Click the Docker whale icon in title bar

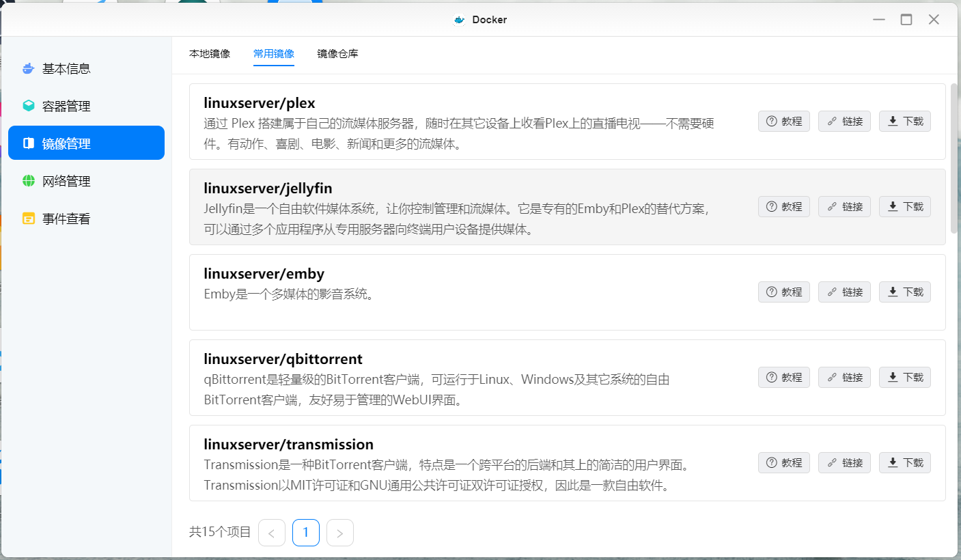point(460,20)
